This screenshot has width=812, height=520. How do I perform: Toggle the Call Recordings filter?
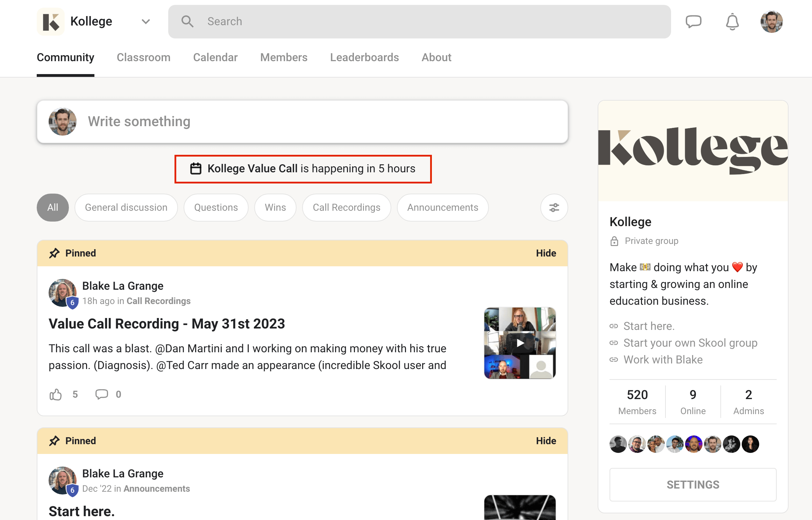point(347,207)
